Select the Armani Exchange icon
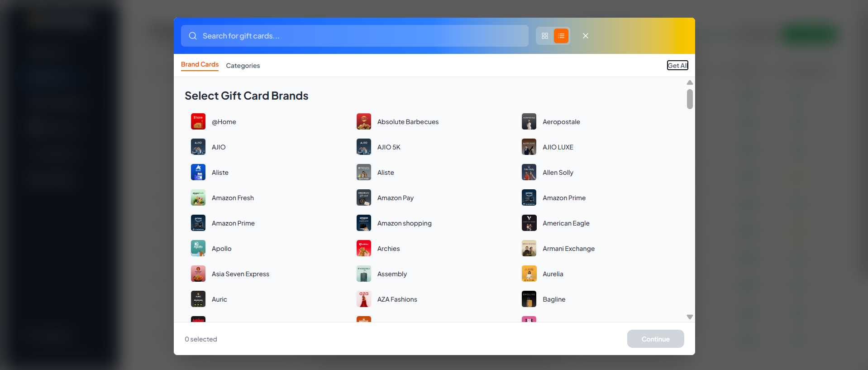 click(529, 248)
